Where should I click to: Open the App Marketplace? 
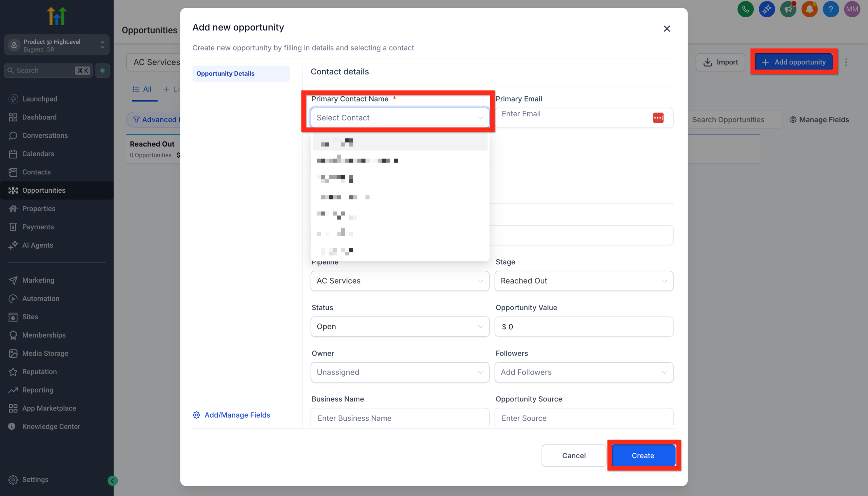tap(49, 408)
